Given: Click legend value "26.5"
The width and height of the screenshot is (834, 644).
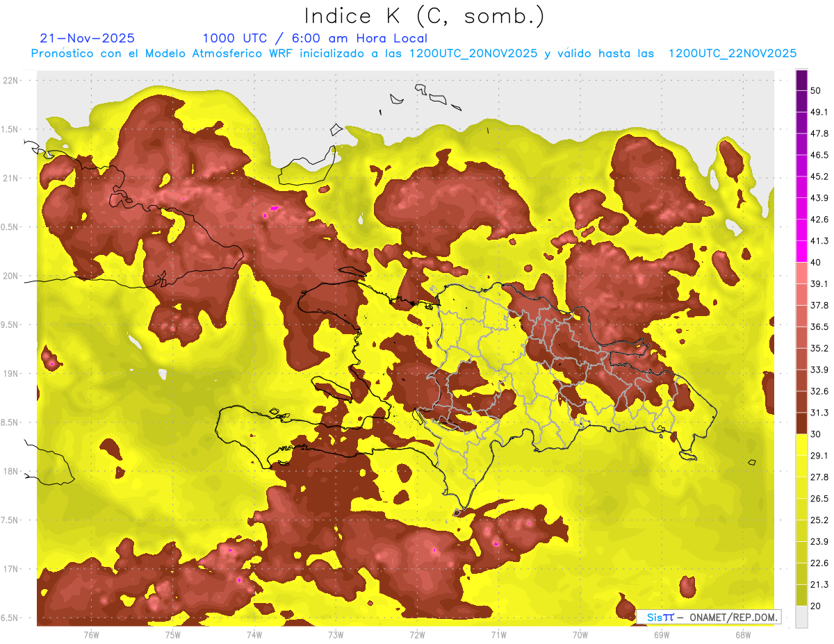Looking at the screenshot, I should tap(819, 498).
